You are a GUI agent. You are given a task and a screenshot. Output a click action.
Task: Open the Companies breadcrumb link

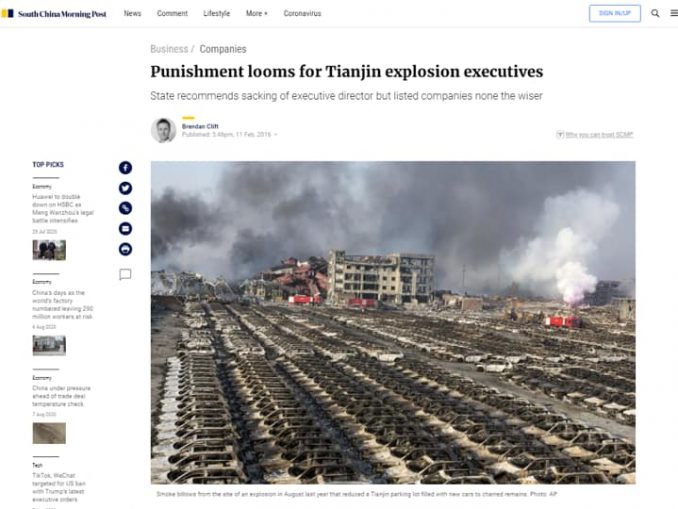point(223,49)
